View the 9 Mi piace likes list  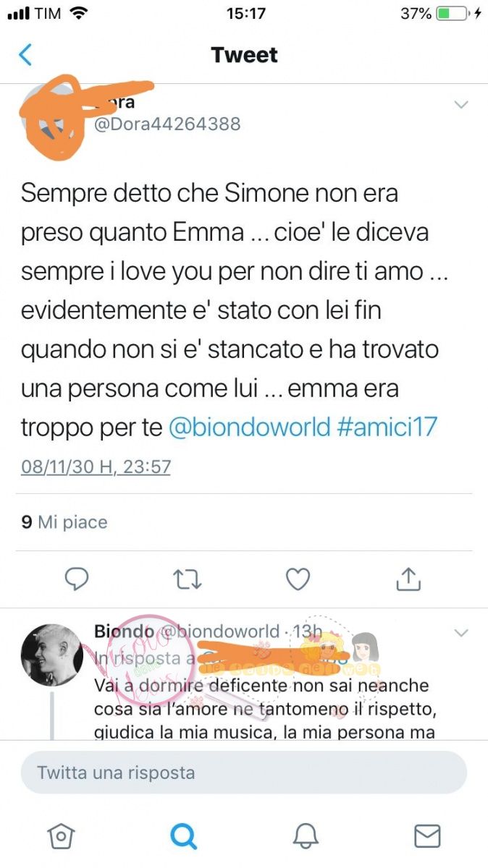coord(64,522)
